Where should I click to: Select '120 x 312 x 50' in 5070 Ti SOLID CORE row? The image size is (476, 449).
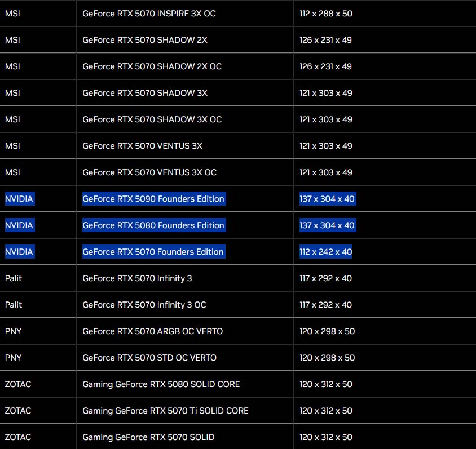pyautogui.click(x=326, y=411)
